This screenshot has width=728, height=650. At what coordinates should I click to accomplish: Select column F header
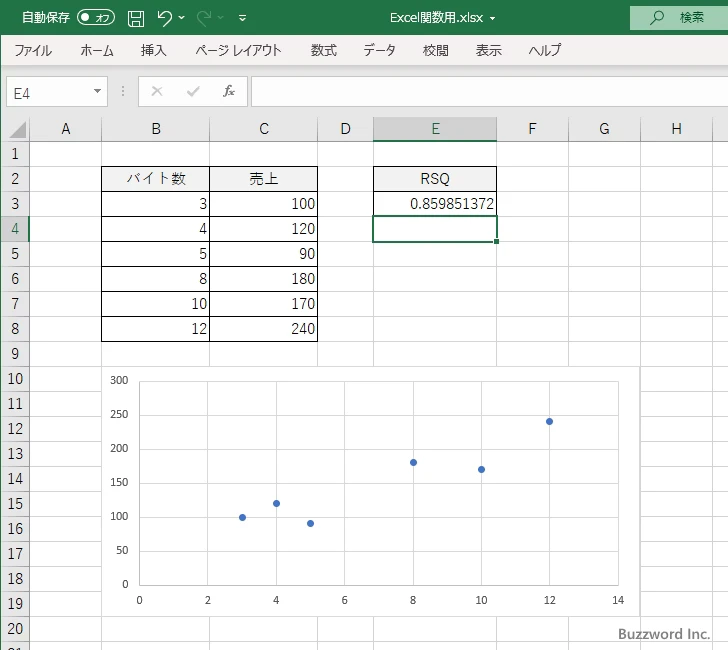click(x=533, y=129)
